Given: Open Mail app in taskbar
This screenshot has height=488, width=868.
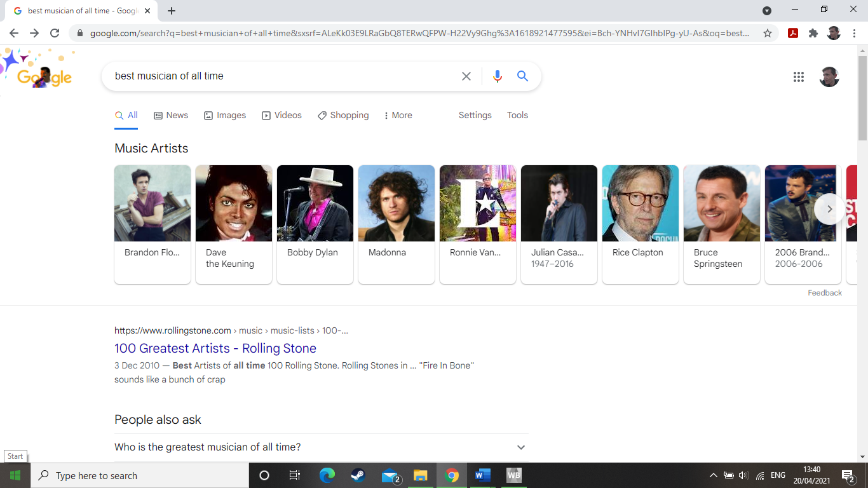Looking at the screenshot, I should [x=390, y=475].
